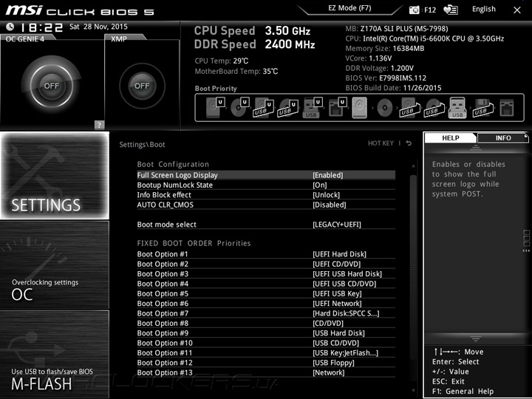532x399 pixels.
Task: Click the bottom resize handle of the help panel
Action: tap(476, 338)
